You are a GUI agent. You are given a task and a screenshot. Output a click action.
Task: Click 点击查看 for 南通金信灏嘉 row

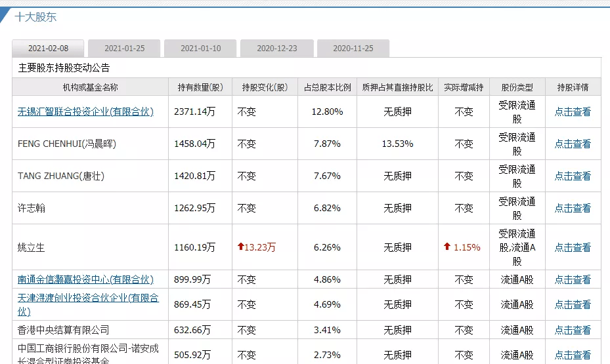tap(573, 279)
